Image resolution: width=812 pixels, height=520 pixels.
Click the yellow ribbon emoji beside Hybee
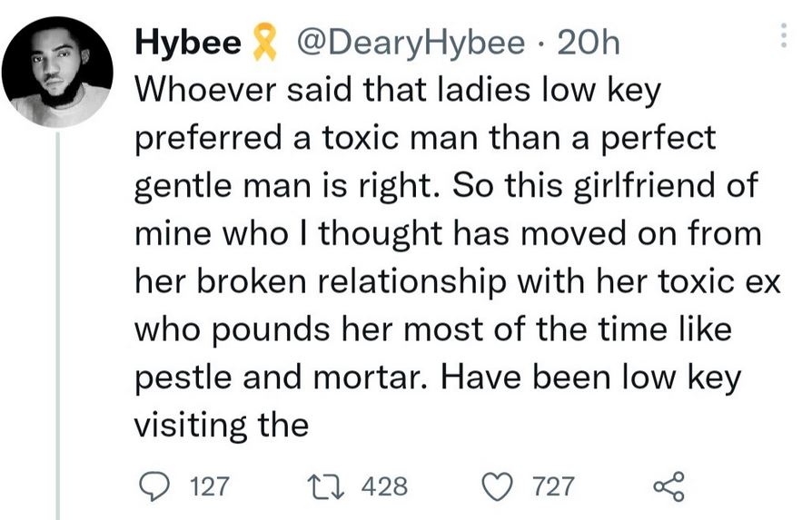click(263, 43)
